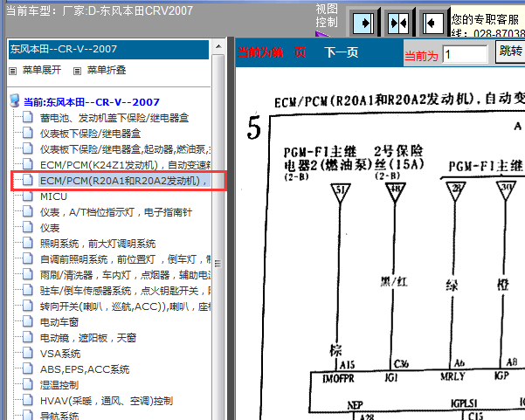Click the expand-right view control arrow icon
The image size is (525, 420).
coord(364,23)
